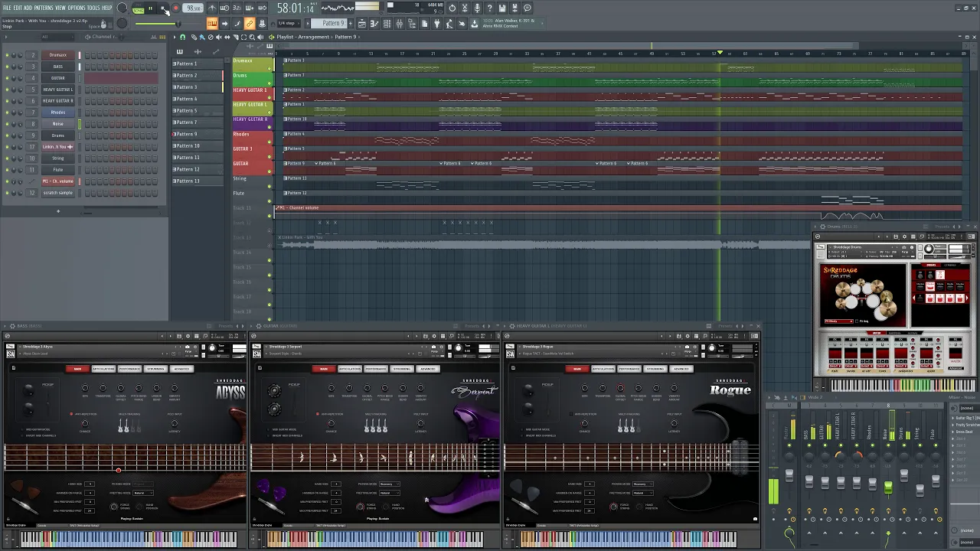Open Shreddage 3 Serpent instrument name dropdown
This screenshot has width=980, height=551.
click(x=266, y=347)
